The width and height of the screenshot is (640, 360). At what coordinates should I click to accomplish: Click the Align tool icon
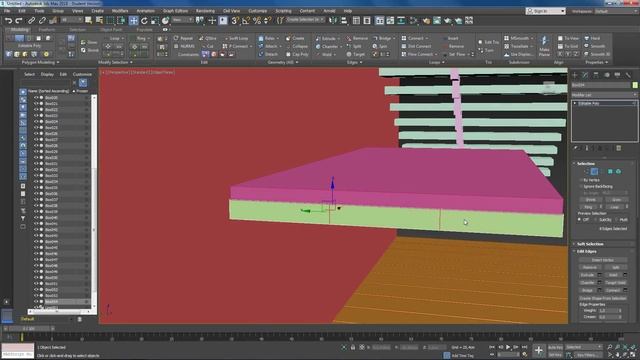click(x=344, y=20)
